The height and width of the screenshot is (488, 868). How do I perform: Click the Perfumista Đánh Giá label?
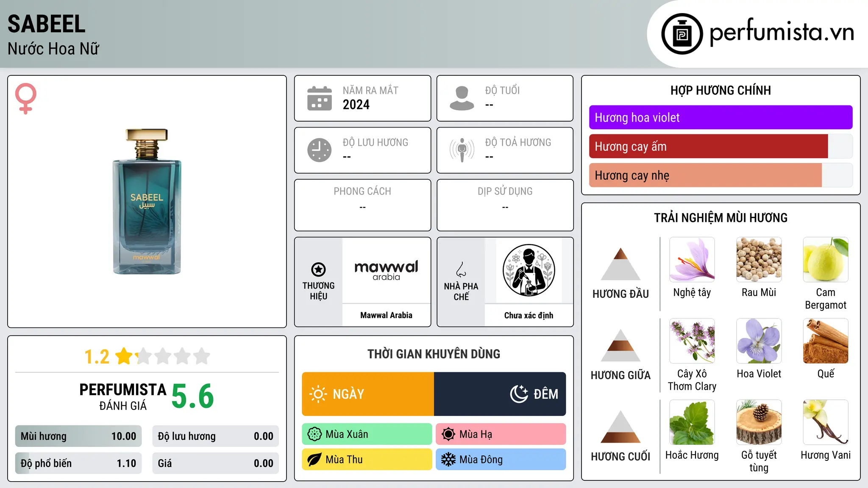click(x=123, y=396)
